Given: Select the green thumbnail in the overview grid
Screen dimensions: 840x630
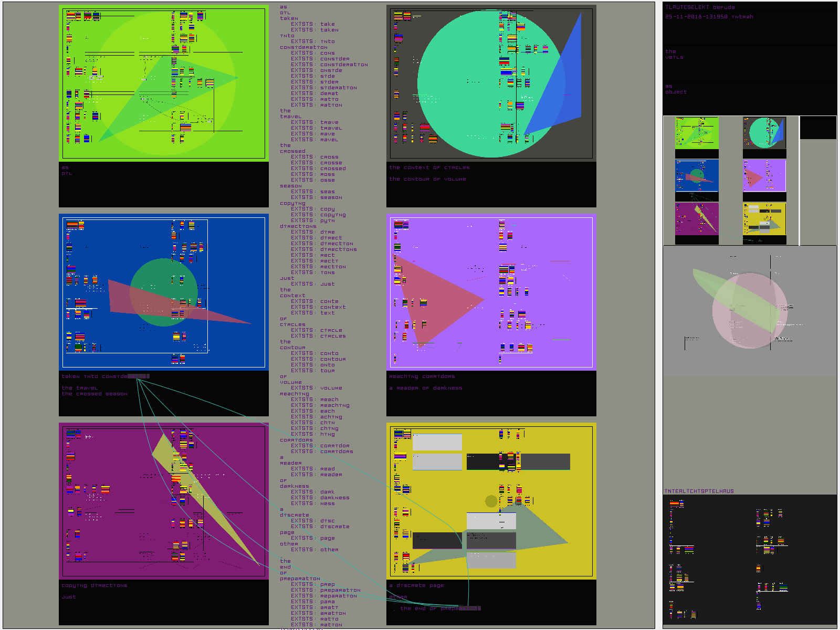Looking at the screenshot, I should pos(697,133).
